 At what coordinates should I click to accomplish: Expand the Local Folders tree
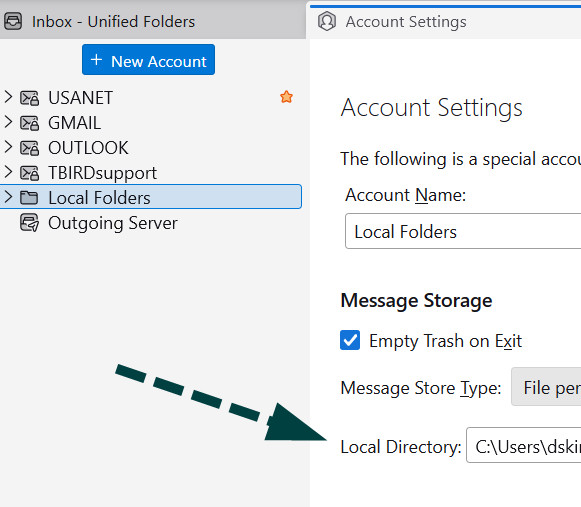pos(8,197)
